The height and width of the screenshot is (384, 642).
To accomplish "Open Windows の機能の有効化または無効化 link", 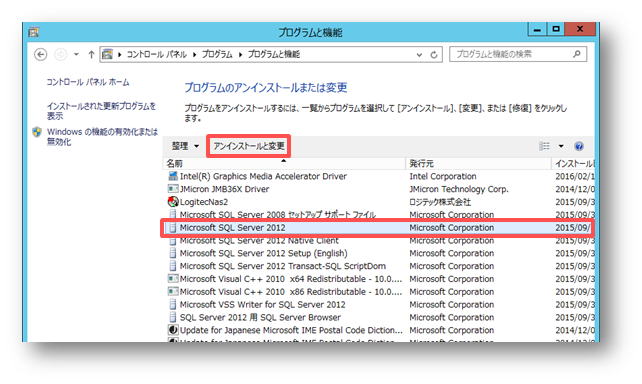I will point(102,137).
